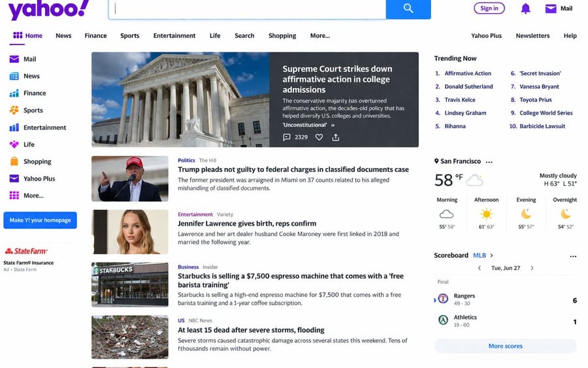588x368 pixels.
Task: Open trending topic Barbicide Lawsuit
Action: coord(542,126)
